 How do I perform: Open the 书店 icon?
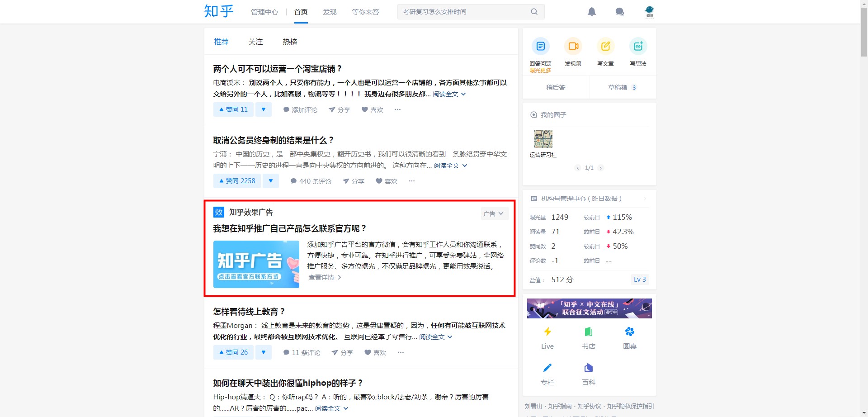(589, 332)
